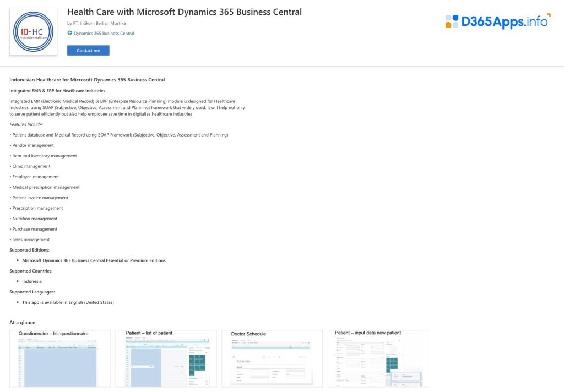Click the English (United States) availability item
Viewport: 564px width, 392px height.
click(68, 302)
